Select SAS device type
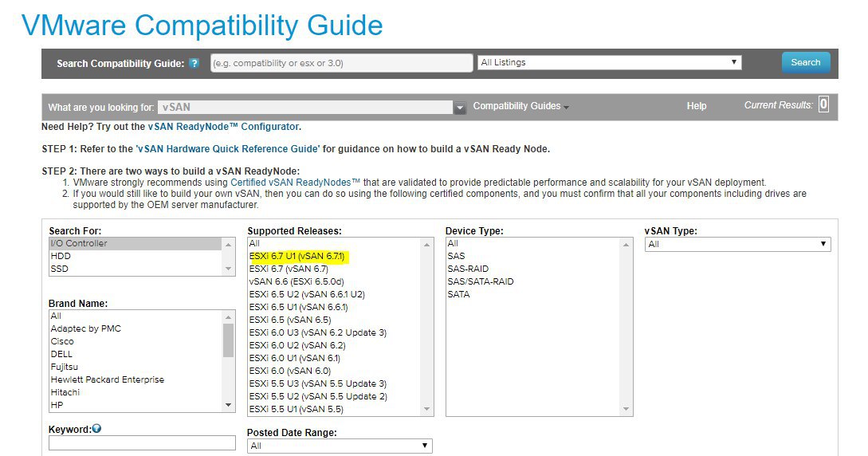The image size is (868, 456). [532, 256]
